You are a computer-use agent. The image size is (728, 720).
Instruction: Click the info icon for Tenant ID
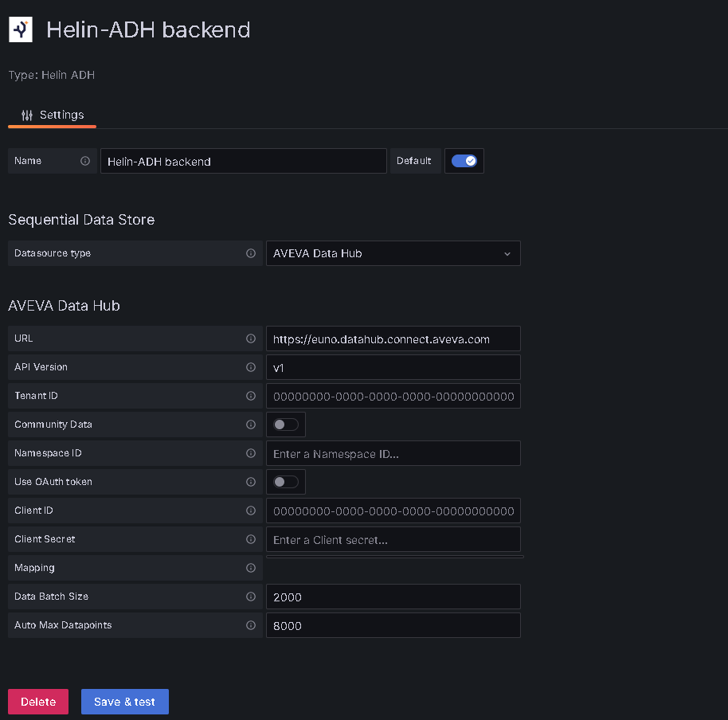pyautogui.click(x=251, y=396)
